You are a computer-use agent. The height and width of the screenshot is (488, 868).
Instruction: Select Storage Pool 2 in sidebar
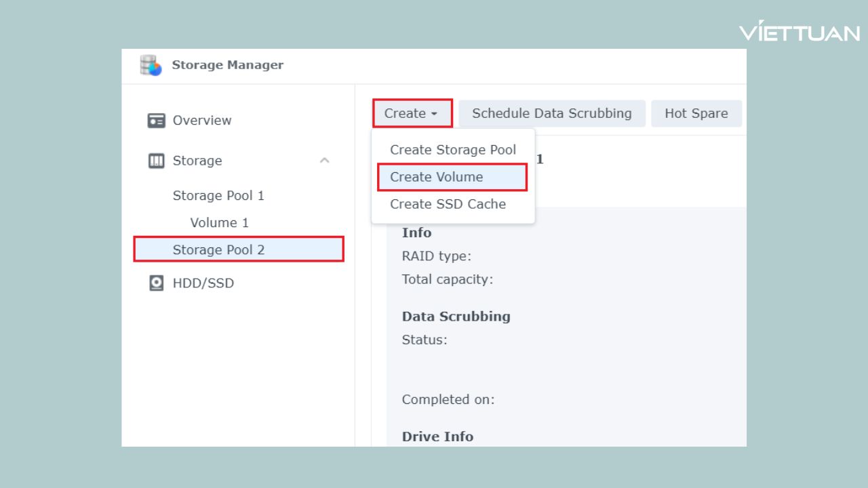[x=218, y=249]
